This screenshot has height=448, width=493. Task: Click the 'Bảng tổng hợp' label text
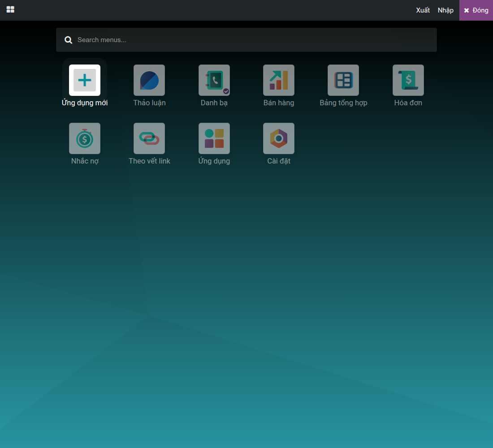[x=343, y=103]
